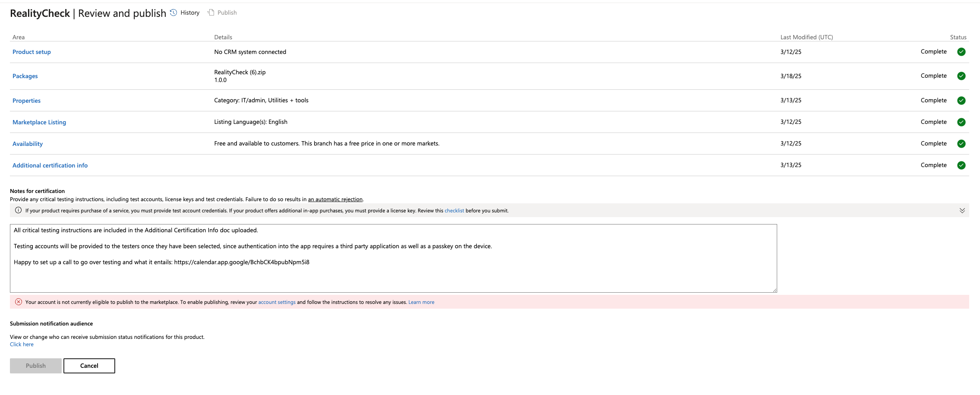Click the Availability row status checkmark
This screenshot has height=395, width=980.
(961, 143)
